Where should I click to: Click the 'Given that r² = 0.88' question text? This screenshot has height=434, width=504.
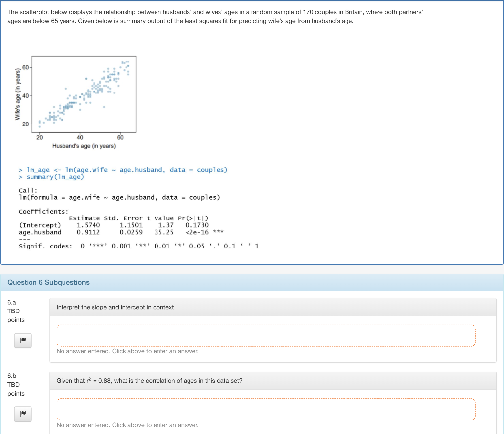tap(149, 381)
